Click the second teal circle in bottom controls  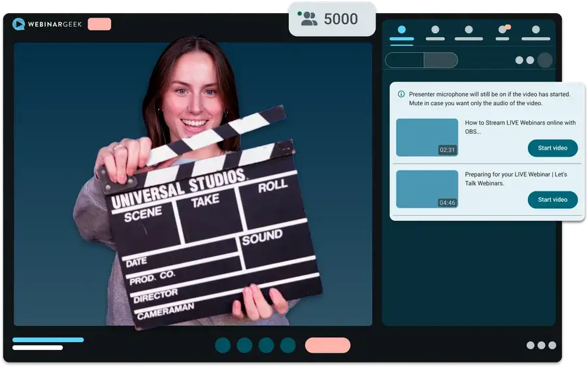[244, 345]
